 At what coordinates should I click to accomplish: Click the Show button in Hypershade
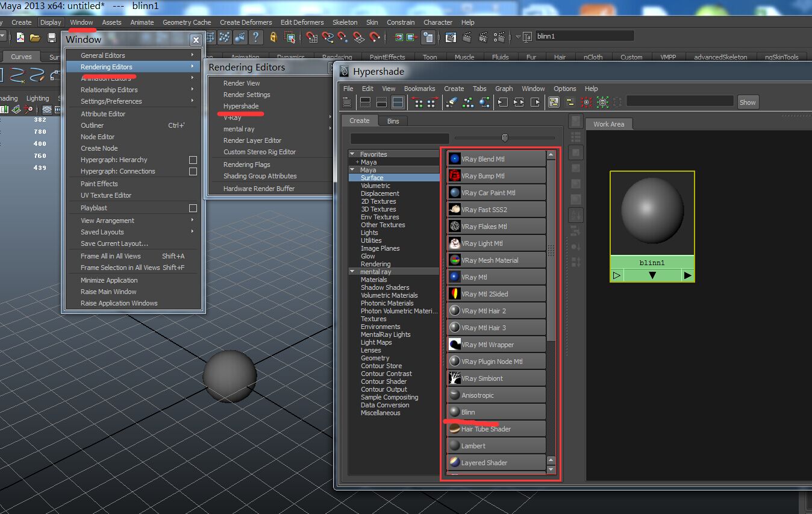[x=748, y=102]
